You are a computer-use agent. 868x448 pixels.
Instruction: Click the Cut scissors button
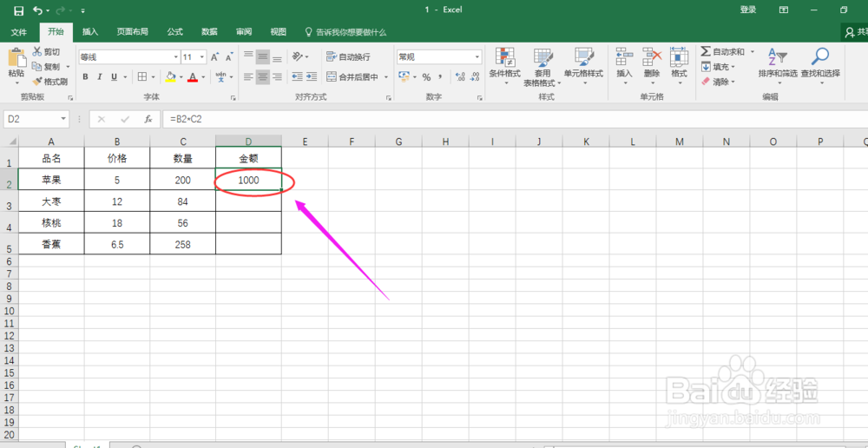coord(47,51)
